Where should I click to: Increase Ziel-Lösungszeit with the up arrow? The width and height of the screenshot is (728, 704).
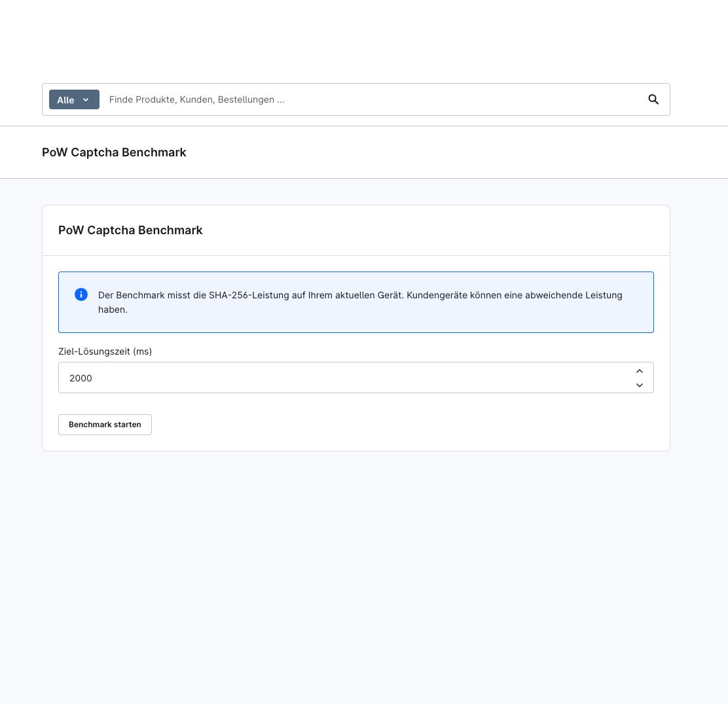(x=640, y=371)
